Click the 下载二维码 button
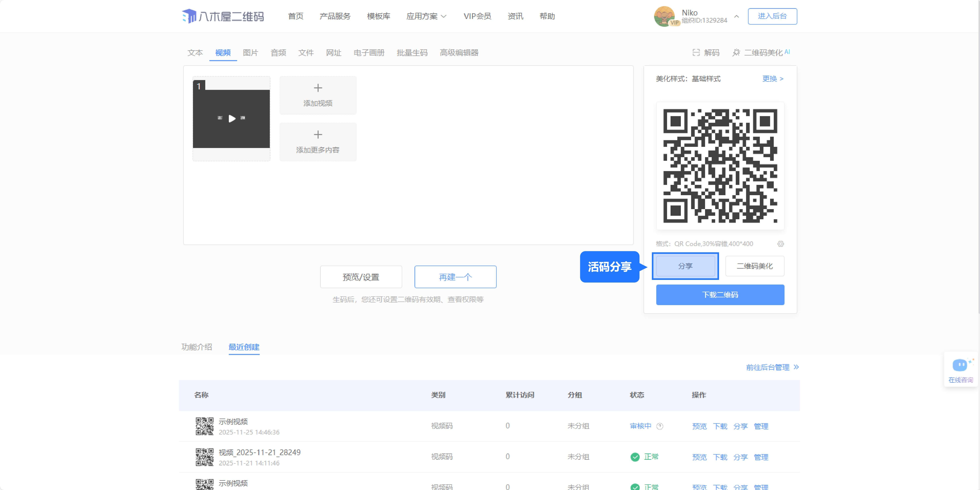This screenshot has height=490, width=980. pyautogui.click(x=720, y=295)
